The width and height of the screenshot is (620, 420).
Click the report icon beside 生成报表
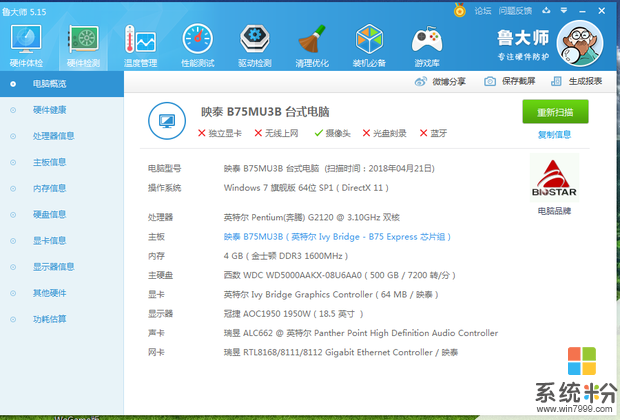coord(556,81)
